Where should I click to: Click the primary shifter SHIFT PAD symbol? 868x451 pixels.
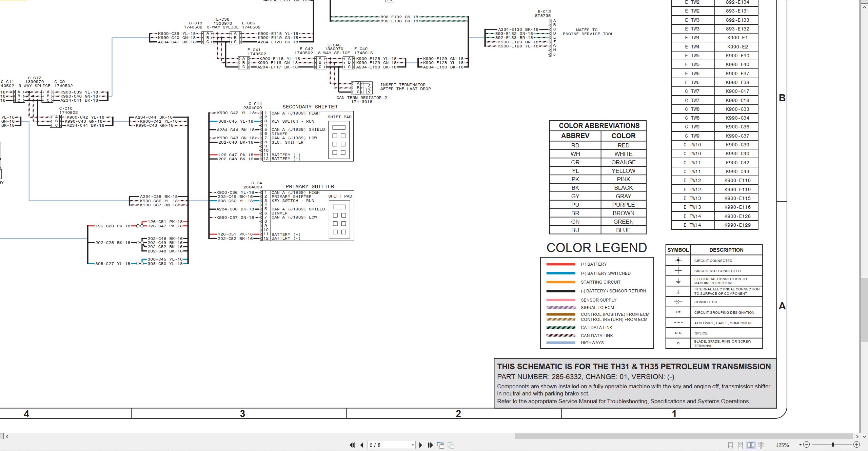coord(339,220)
